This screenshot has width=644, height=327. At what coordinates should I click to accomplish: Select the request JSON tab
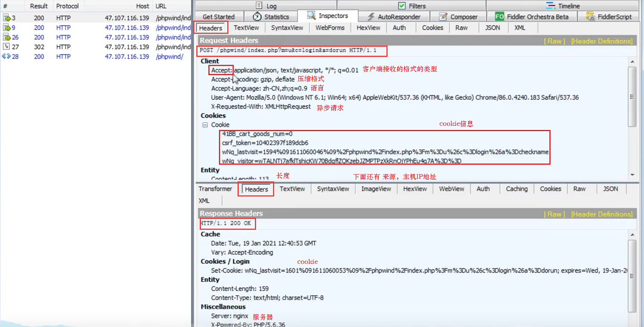(x=492, y=28)
